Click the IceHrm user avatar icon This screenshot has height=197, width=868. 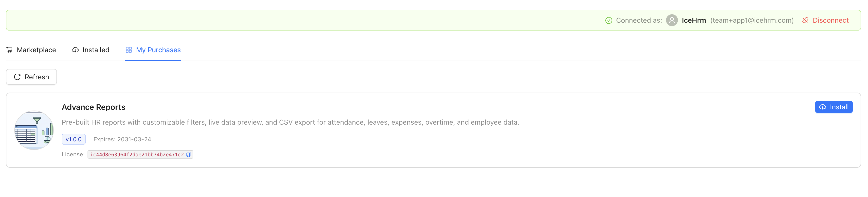[671, 20]
